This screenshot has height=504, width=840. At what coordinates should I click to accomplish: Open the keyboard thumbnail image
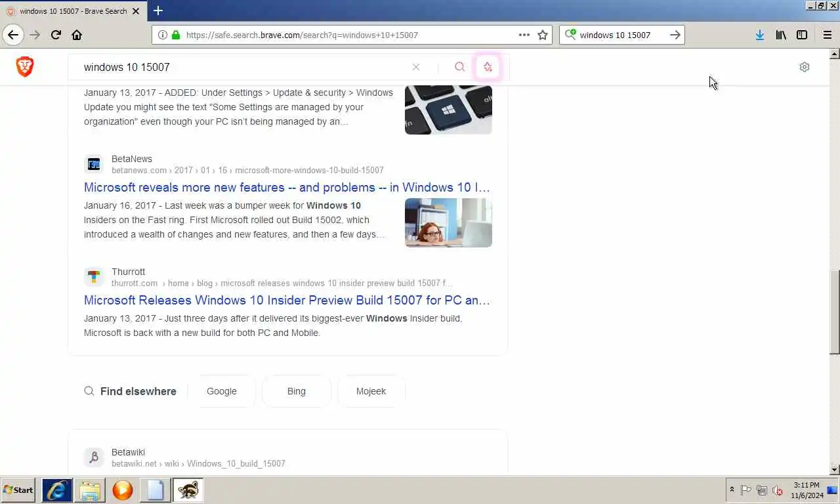tap(448, 110)
